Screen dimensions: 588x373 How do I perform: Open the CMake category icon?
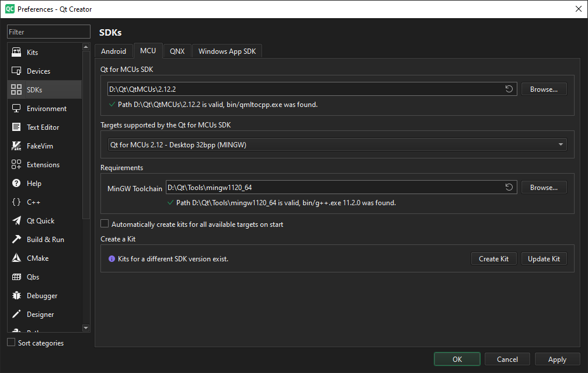click(x=16, y=258)
